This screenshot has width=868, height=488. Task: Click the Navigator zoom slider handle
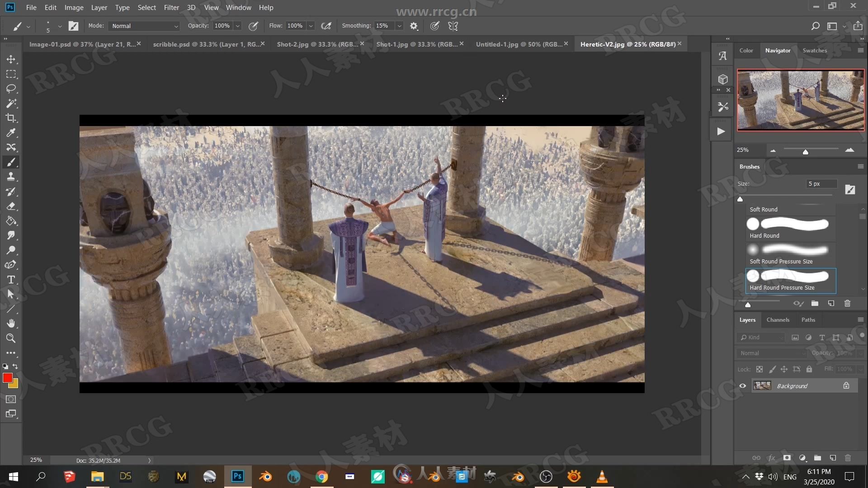tap(805, 152)
